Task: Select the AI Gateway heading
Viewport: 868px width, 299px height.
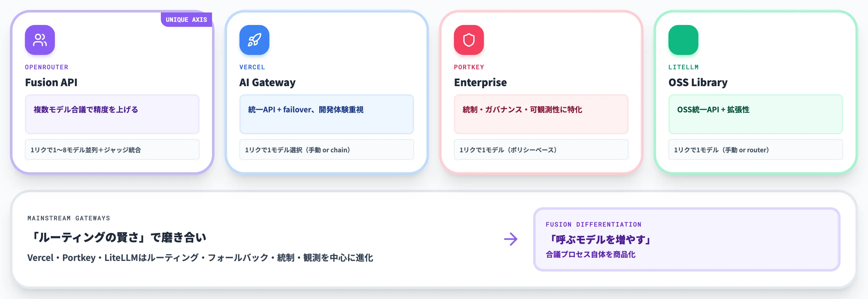Action: pos(268,82)
